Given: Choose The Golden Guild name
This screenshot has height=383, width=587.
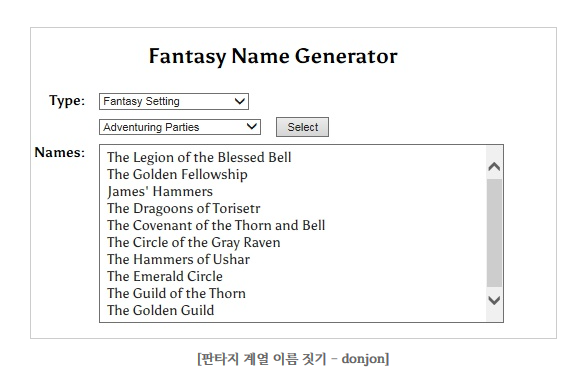Looking at the screenshot, I should 161,310.
